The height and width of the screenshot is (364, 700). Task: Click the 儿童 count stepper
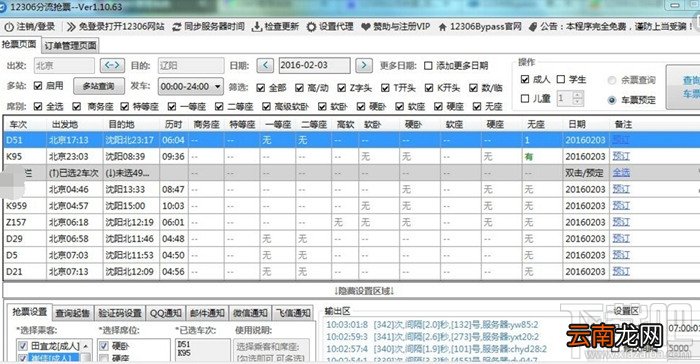[x=570, y=98]
